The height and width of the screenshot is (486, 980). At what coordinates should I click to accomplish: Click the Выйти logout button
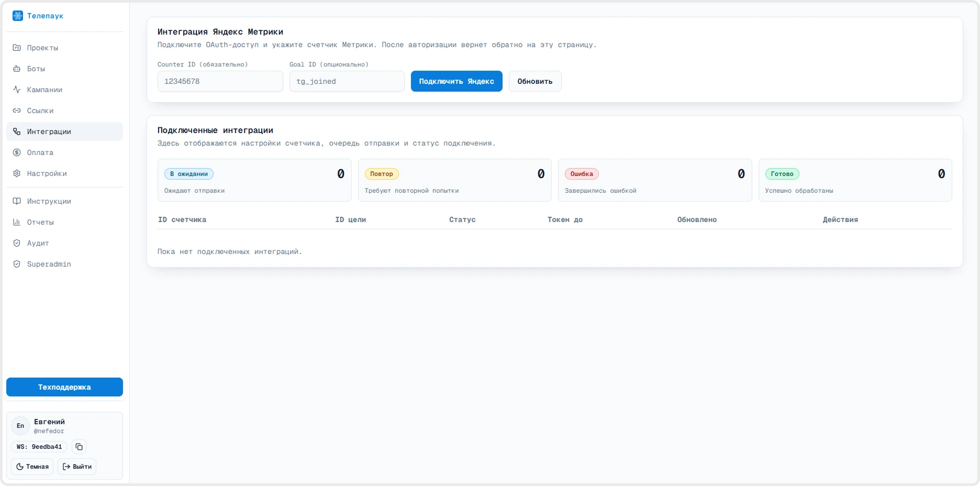point(77,467)
